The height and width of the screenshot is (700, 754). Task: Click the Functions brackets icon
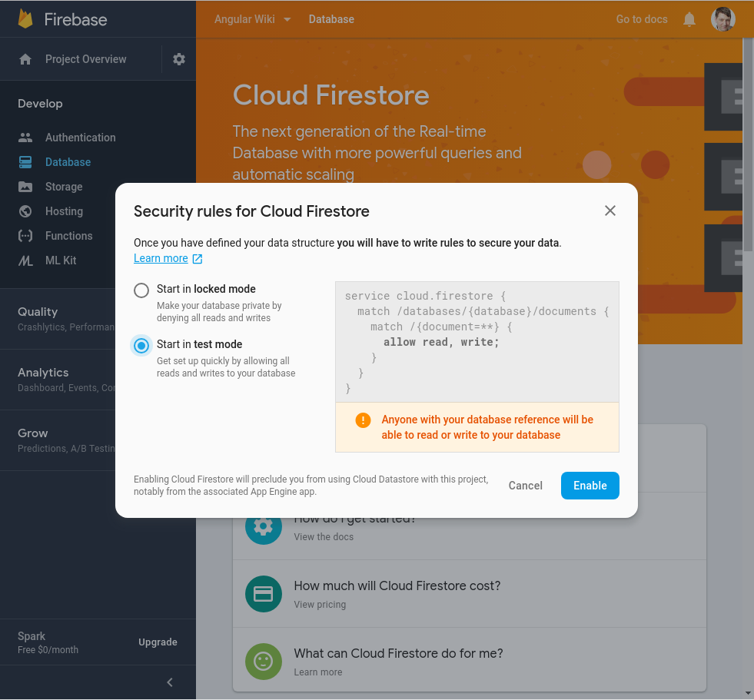coord(25,236)
